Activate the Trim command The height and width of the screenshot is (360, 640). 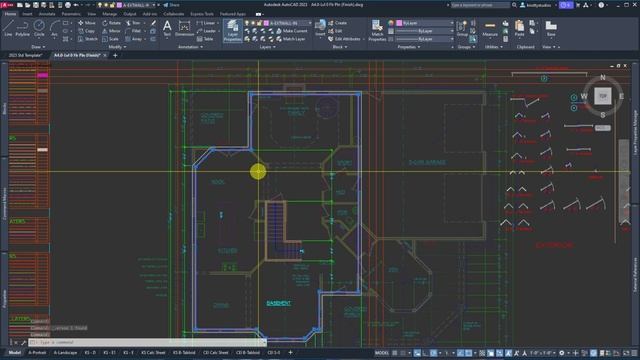(x=133, y=23)
